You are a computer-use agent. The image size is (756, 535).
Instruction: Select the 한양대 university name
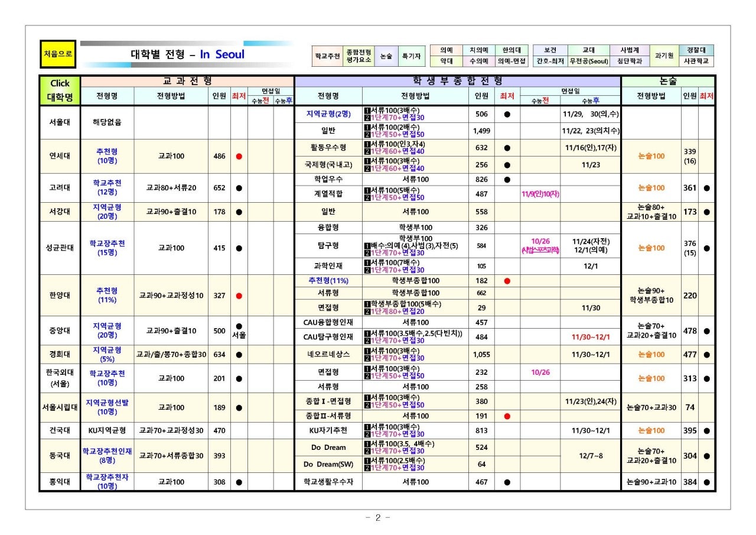(x=60, y=296)
